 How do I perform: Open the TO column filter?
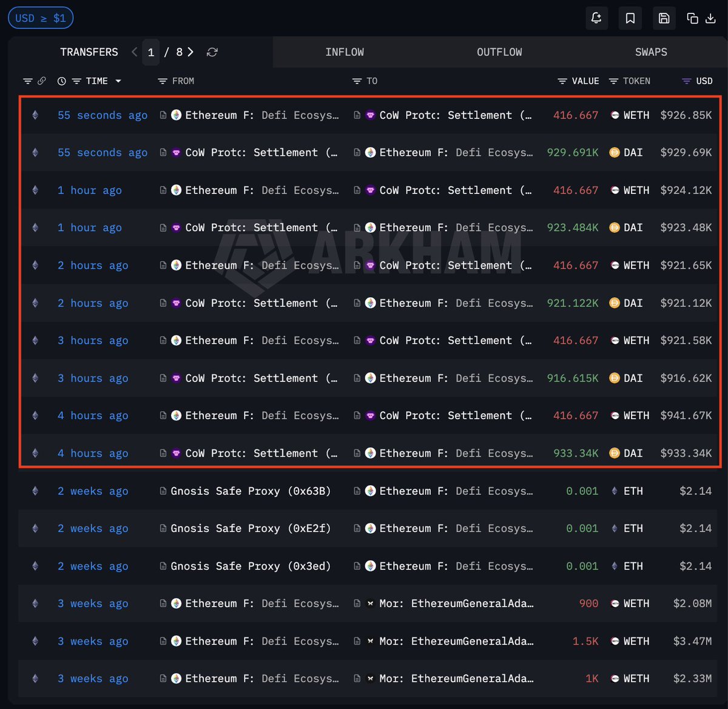(357, 81)
